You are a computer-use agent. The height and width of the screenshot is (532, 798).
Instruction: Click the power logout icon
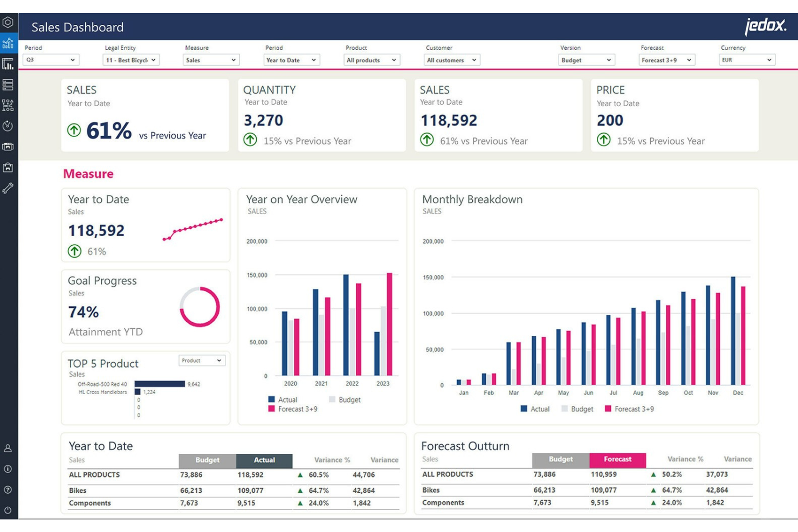point(8,510)
